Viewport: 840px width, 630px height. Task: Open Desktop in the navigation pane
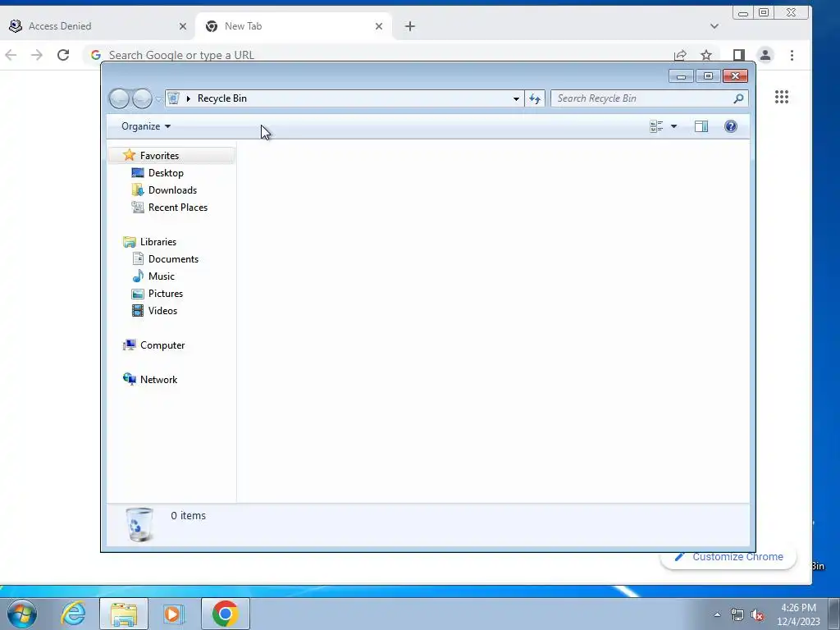(166, 173)
